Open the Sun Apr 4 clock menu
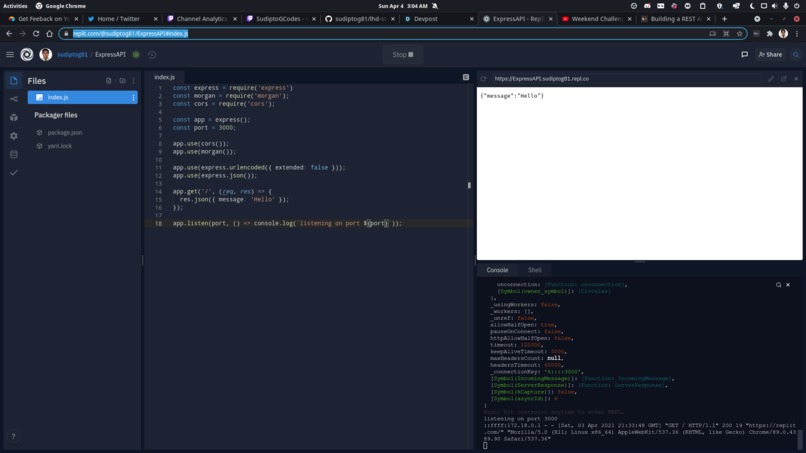 tap(403, 6)
